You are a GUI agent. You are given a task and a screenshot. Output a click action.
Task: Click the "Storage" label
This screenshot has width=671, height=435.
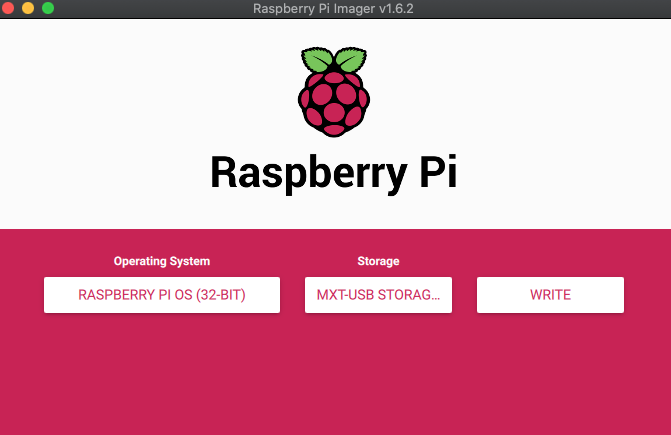click(x=378, y=261)
